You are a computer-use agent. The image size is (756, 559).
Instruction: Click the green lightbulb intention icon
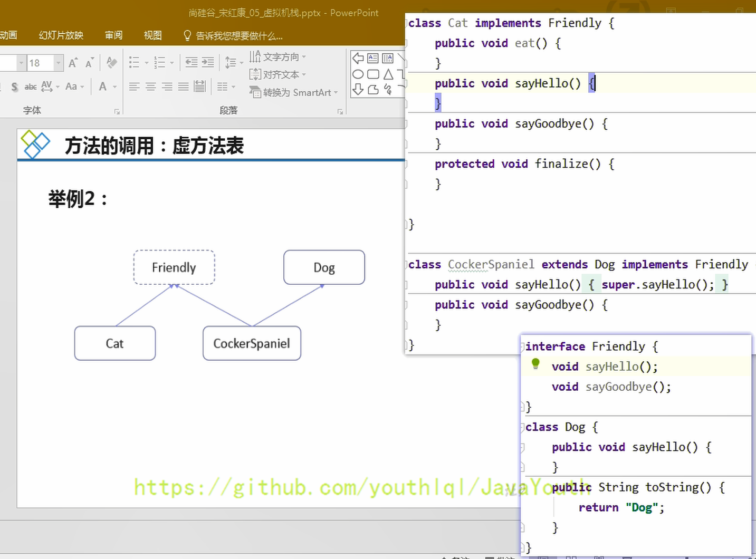pyautogui.click(x=535, y=364)
